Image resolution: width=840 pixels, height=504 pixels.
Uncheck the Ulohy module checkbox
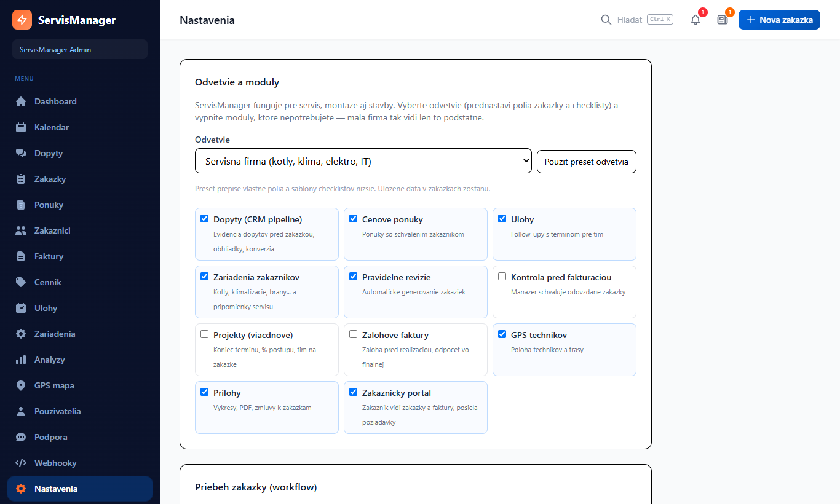(502, 218)
